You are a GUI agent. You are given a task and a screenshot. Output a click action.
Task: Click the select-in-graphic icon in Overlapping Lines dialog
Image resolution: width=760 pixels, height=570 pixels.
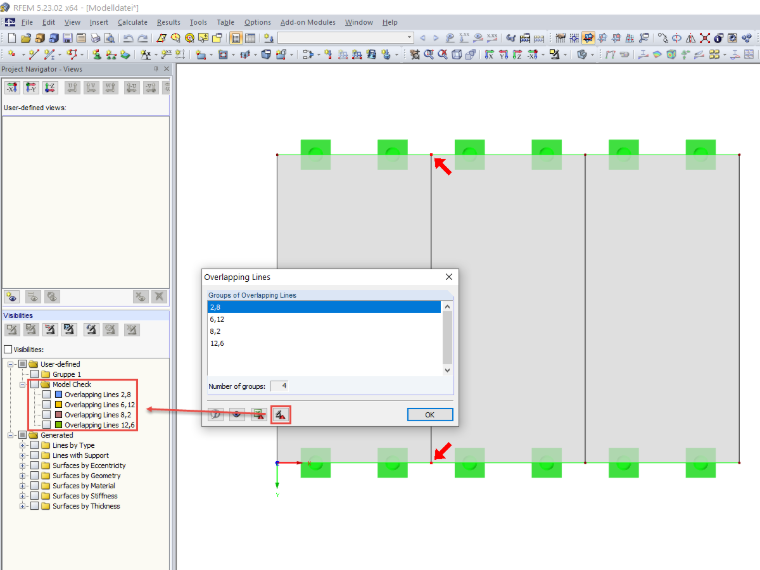259,414
